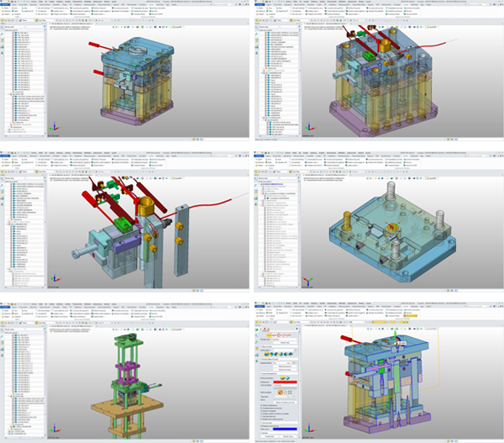
Task: Click axis triad in bottom-left window viewport
Action: [x=54, y=430]
